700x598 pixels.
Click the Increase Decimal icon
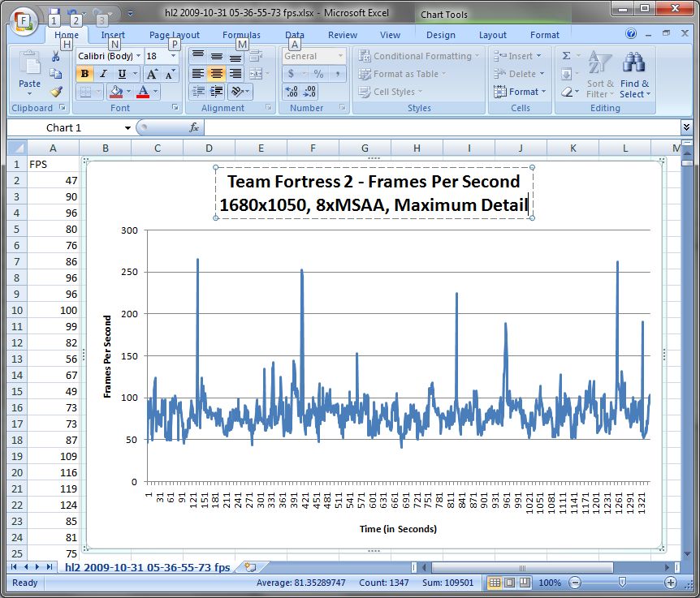[292, 92]
